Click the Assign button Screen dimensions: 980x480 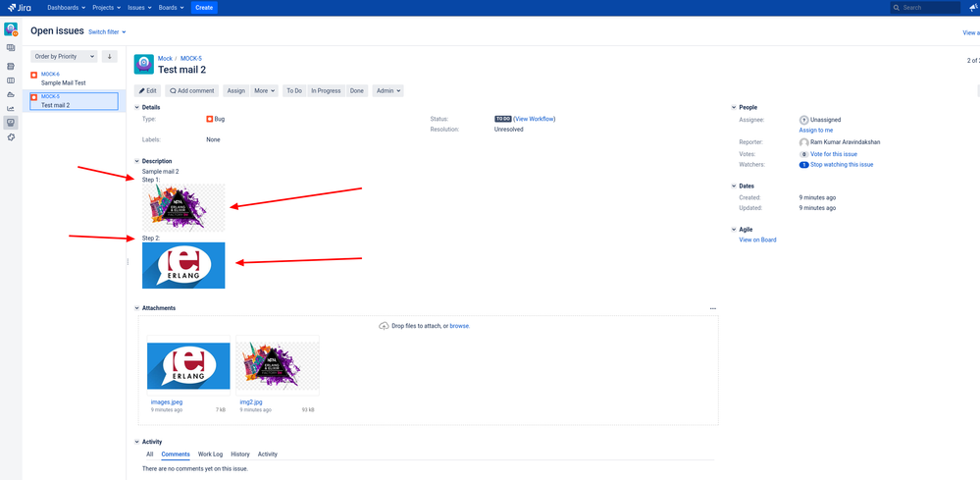[x=235, y=90]
